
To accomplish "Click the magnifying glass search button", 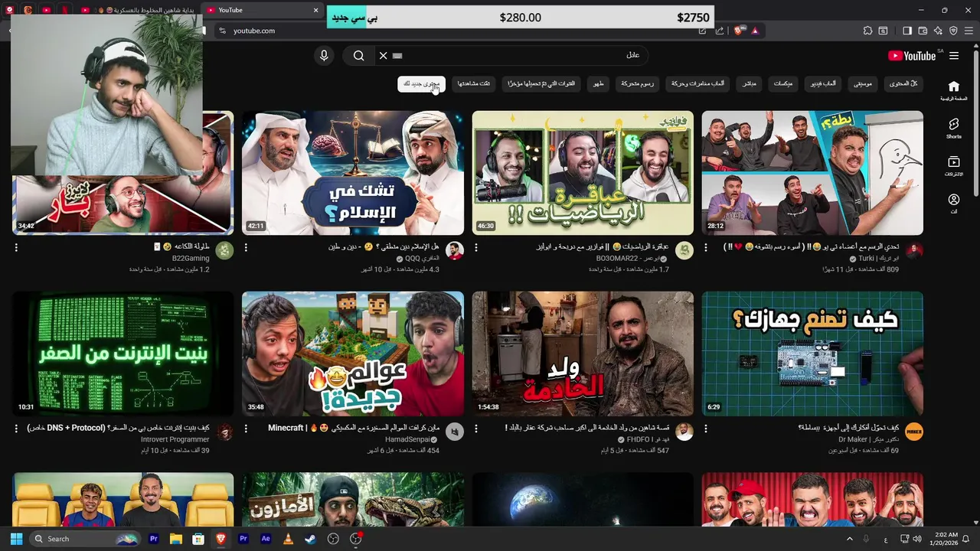I will (x=358, y=55).
